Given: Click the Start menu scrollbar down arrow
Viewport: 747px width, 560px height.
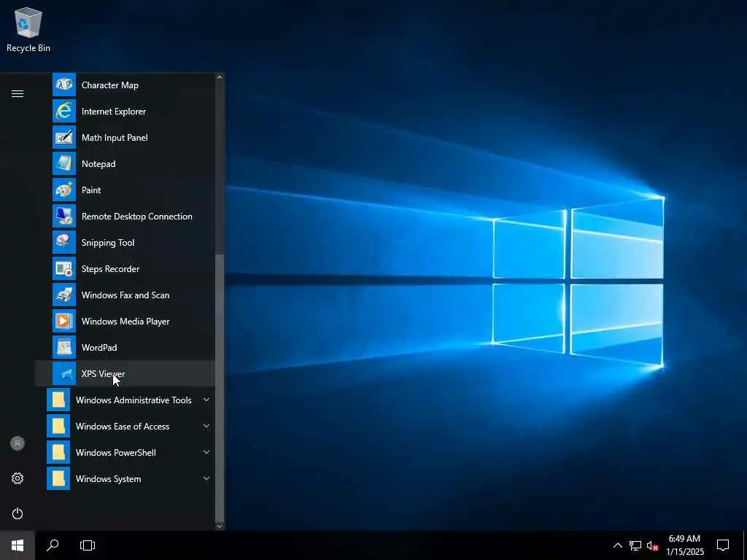Looking at the screenshot, I should click(x=219, y=526).
